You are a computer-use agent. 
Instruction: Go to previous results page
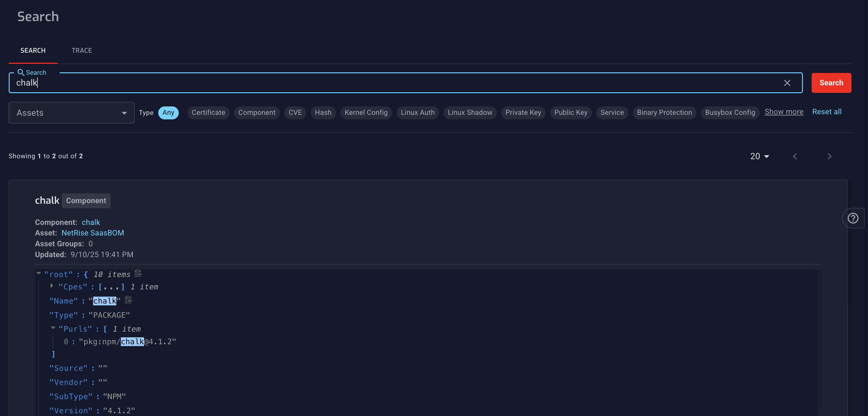click(x=795, y=156)
